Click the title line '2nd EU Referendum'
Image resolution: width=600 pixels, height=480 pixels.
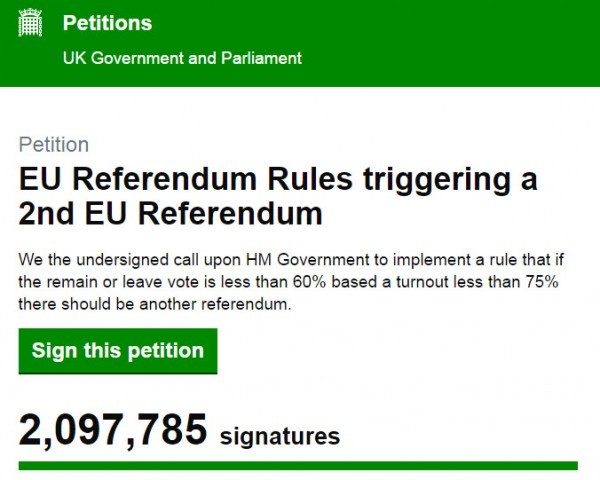(x=171, y=213)
